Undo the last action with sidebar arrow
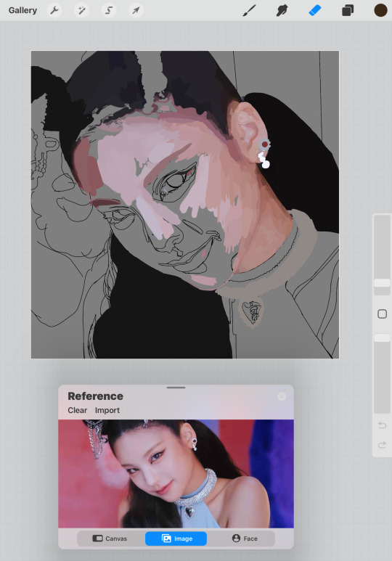This screenshot has height=561, width=392. pos(382,425)
